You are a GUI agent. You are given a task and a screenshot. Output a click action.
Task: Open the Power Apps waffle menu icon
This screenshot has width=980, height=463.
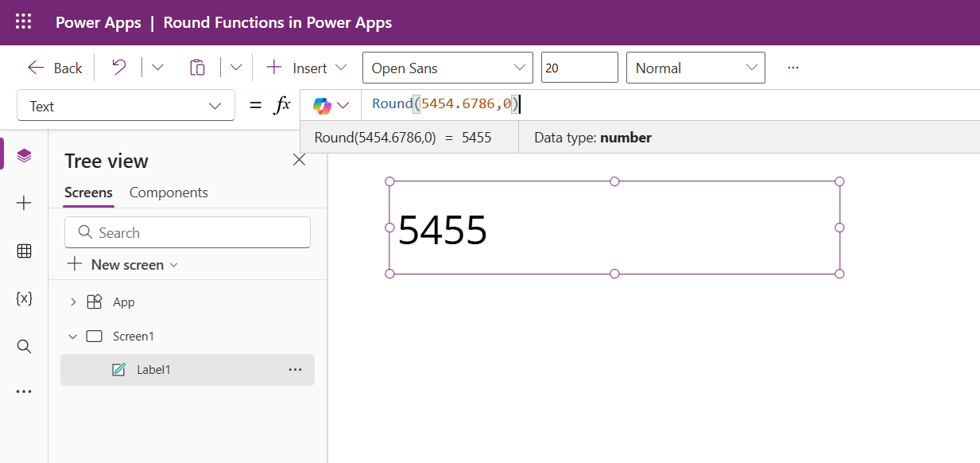tap(23, 21)
